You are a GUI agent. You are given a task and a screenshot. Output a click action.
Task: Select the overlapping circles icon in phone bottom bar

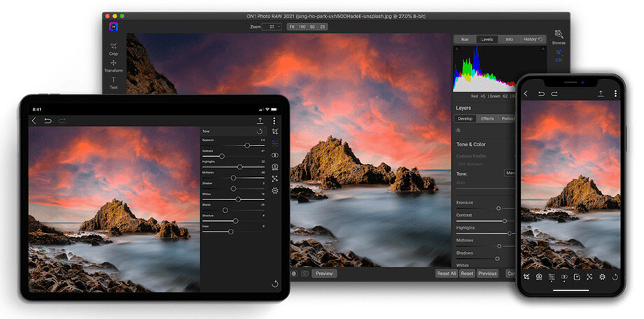point(564,277)
